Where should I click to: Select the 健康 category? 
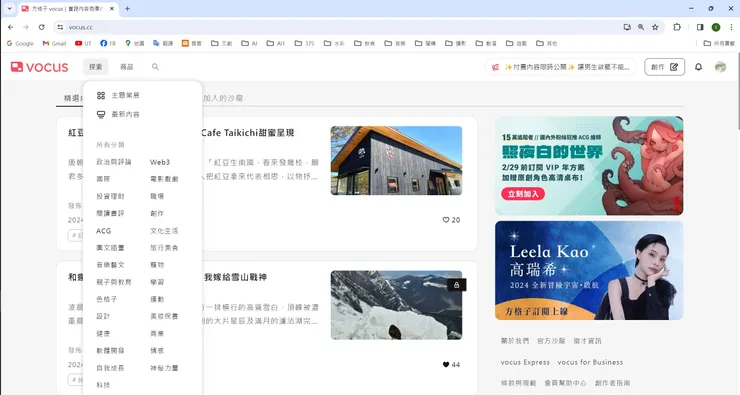pos(103,334)
